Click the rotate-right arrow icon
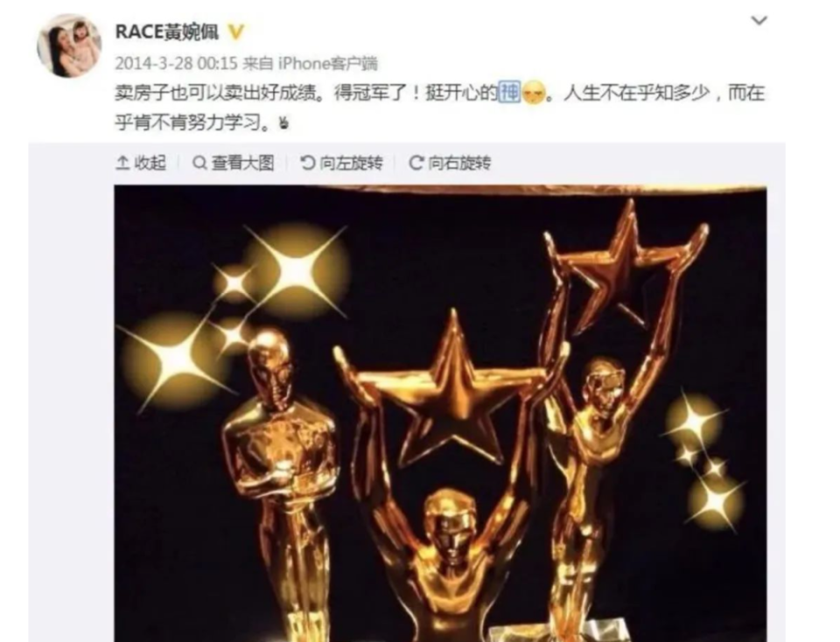The width and height of the screenshot is (840, 642). coord(416,163)
